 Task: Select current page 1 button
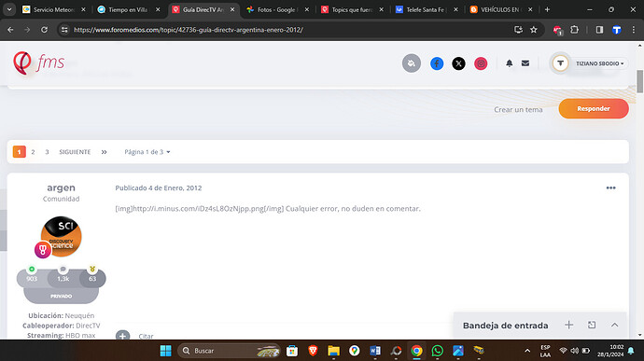click(19, 152)
